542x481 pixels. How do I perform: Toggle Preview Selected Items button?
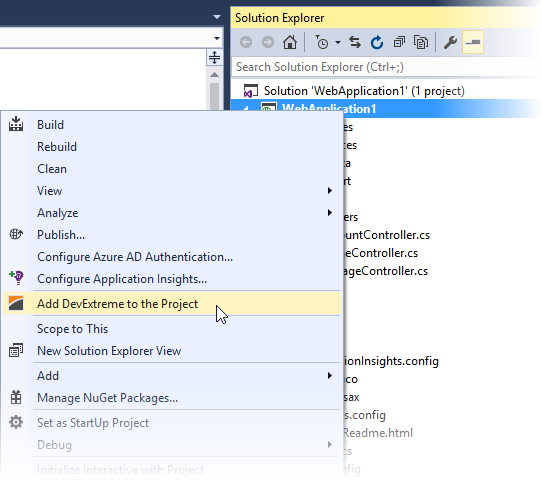(x=473, y=42)
